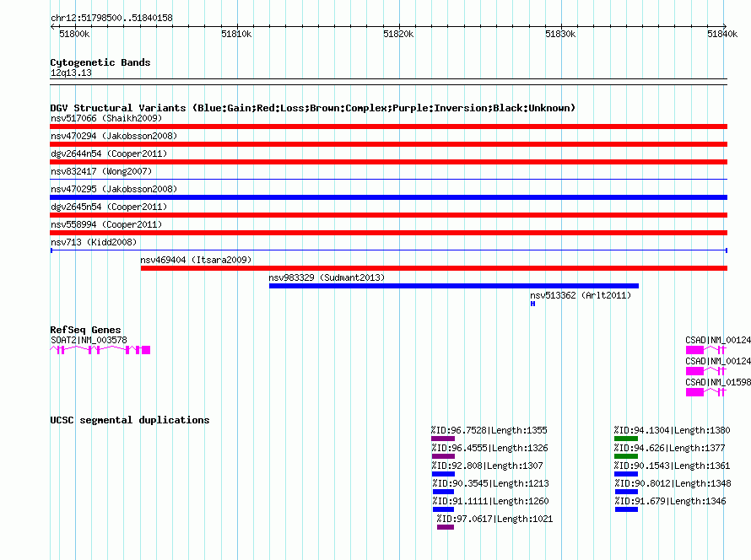Select the nsv832417 (Wong2007) thin blue line
This screenshot has height=560, width=751.
tap(388, 180)
